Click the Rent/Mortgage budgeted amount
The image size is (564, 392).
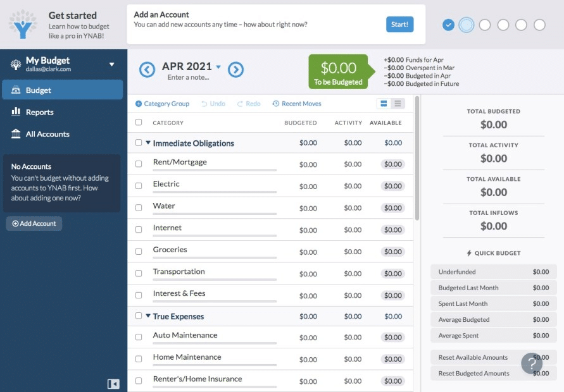308,164
